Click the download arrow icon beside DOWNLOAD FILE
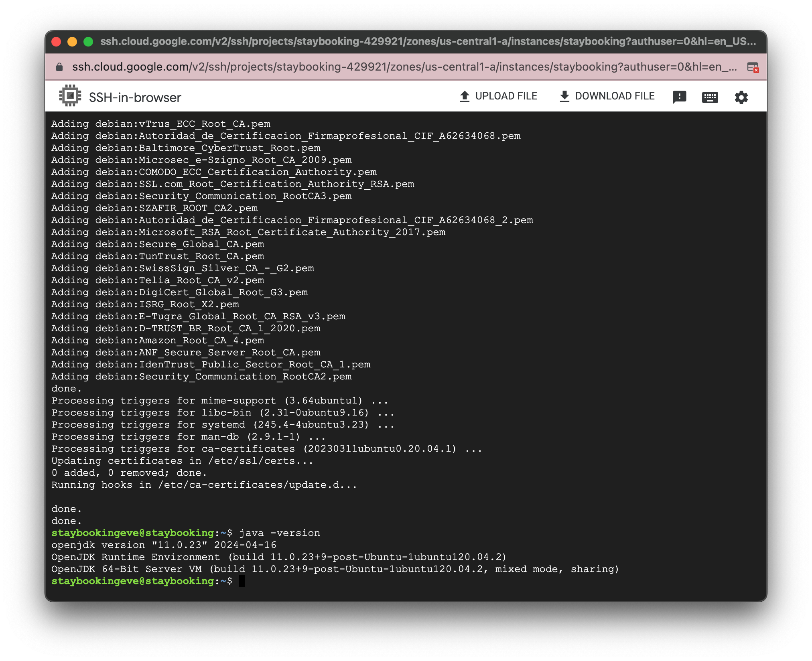The width and height of the screenshot is (812, 661). (564, 95)
